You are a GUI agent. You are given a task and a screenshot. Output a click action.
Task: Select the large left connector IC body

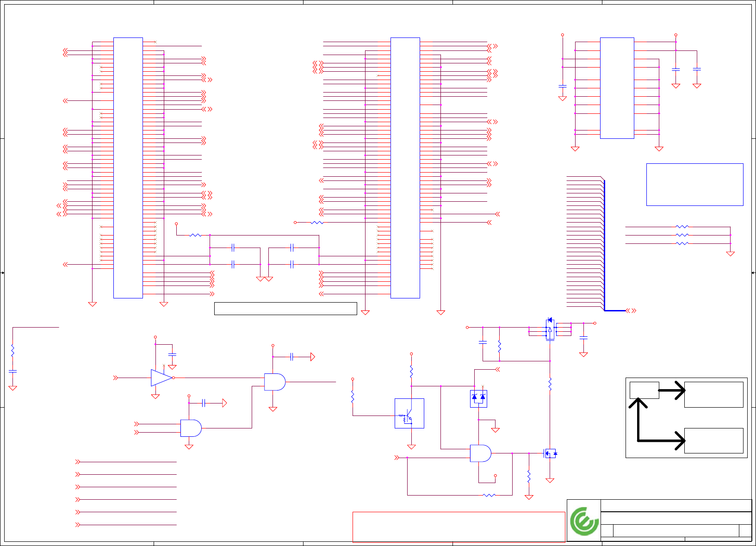[128, 168]
